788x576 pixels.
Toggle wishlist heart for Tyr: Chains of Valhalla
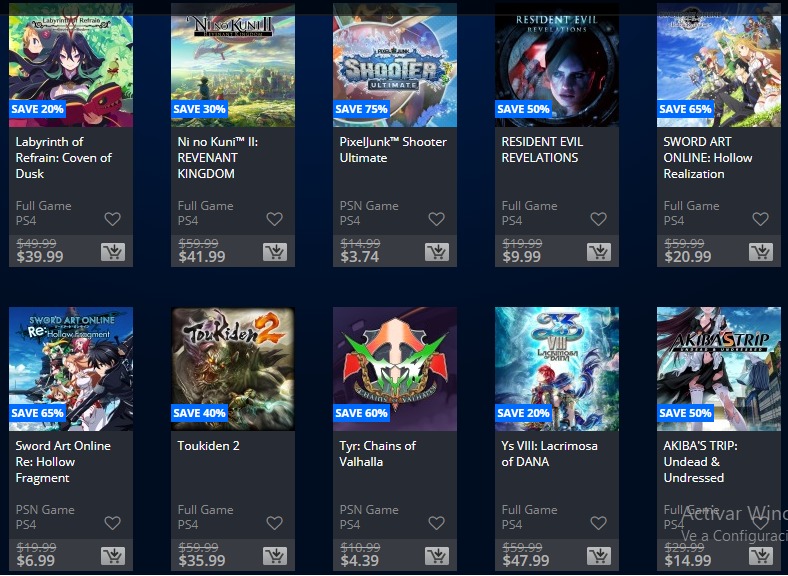point(436,523)
